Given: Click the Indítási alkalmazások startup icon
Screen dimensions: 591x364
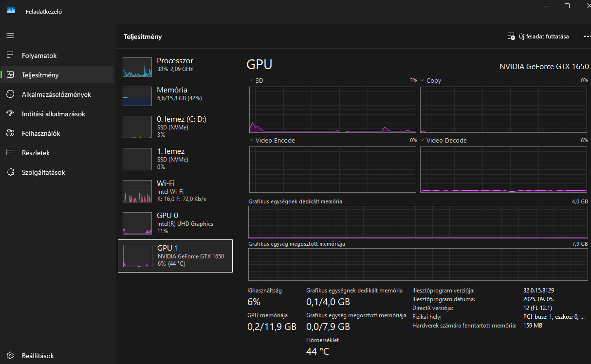Looking at the screenshot, I should pyautogui.click(x=10, y=114).
